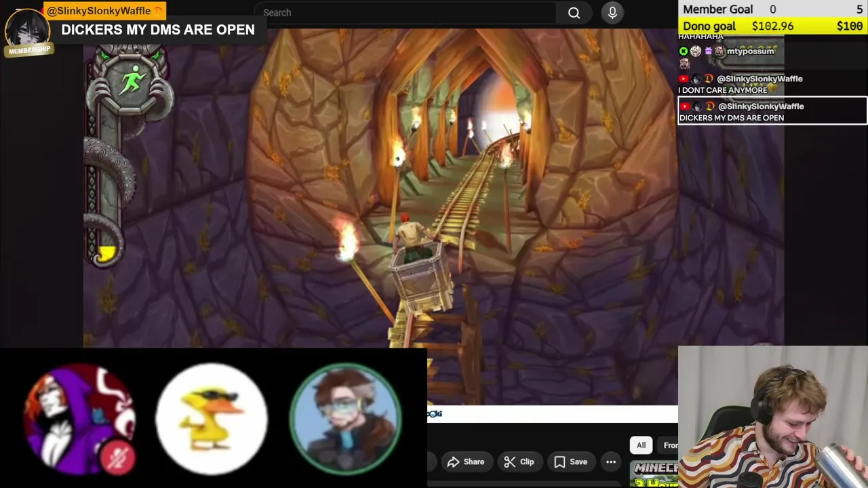This screenshot has width=868, height=488.
Task: Click the green moderator badge beside mtypossum
Action: pyautogui.click(x=684, y=52)
